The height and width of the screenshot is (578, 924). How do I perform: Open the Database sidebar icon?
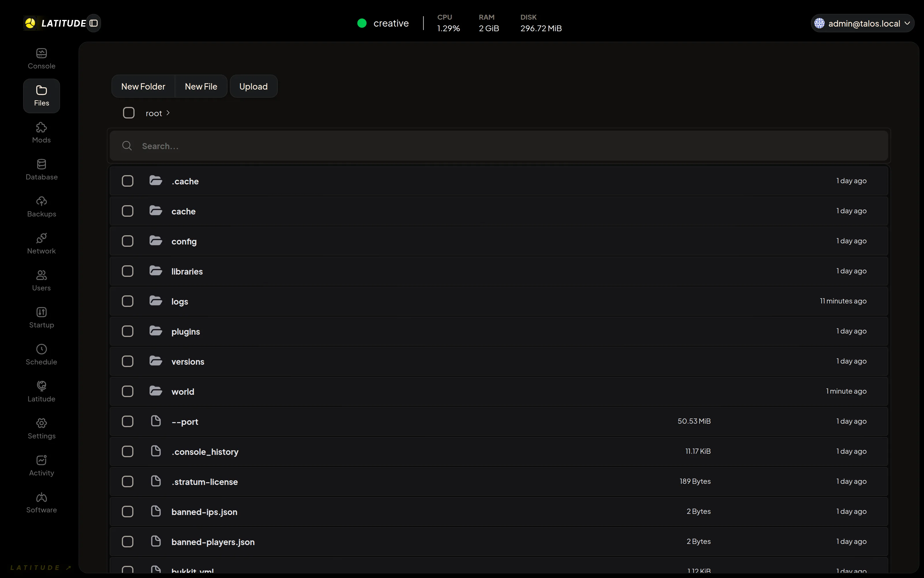41,164
